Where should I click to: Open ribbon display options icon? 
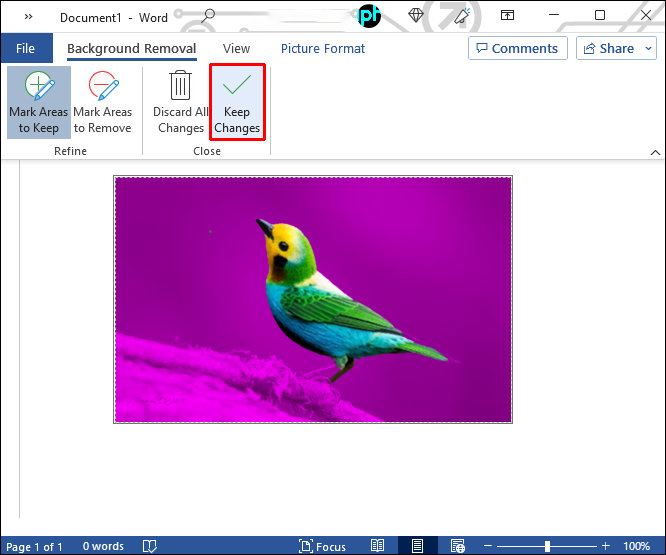(x=507, y=16)
